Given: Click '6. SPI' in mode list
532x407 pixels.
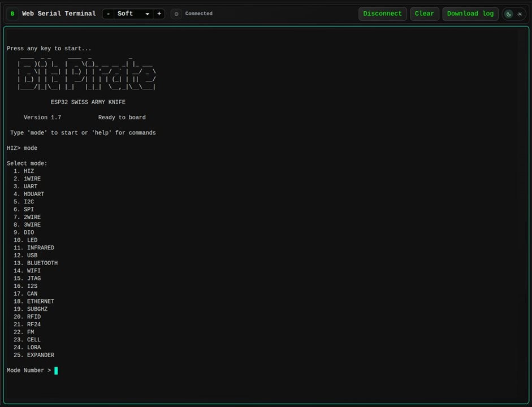Looking at the screenshot, I should click(x=24, y=210).
